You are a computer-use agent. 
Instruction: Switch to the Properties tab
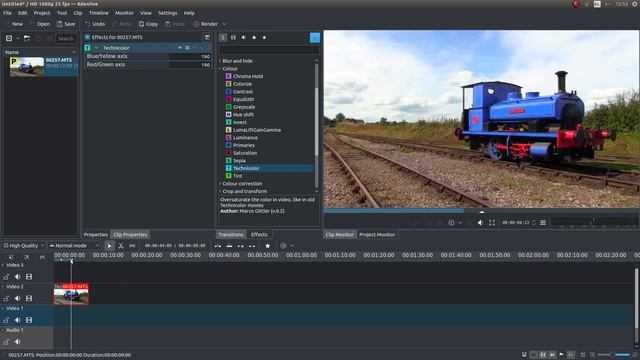pos(96,235)
